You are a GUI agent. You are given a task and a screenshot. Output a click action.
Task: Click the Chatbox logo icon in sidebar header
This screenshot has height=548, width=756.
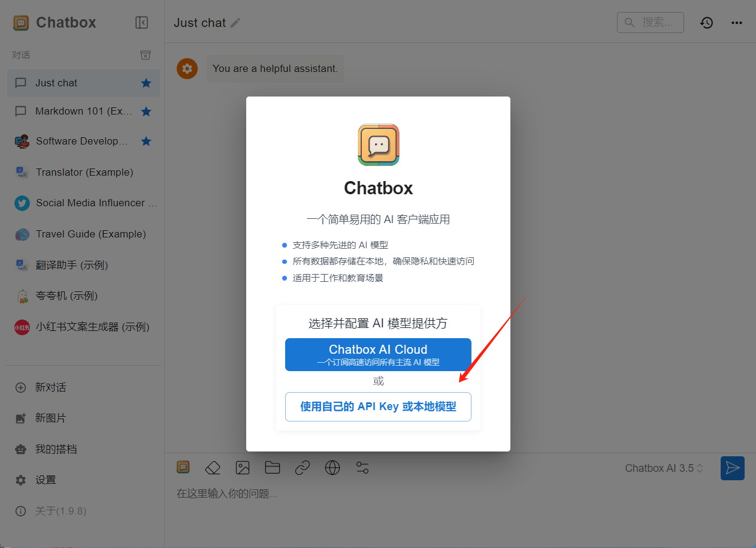pyautogui.click(x=21, y=23)
